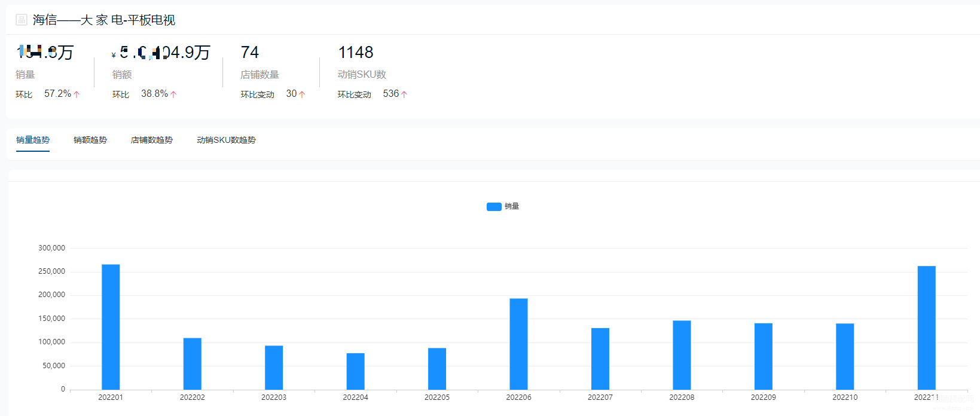Switch to the 销量趋势 tab

(x=33, y=140)
